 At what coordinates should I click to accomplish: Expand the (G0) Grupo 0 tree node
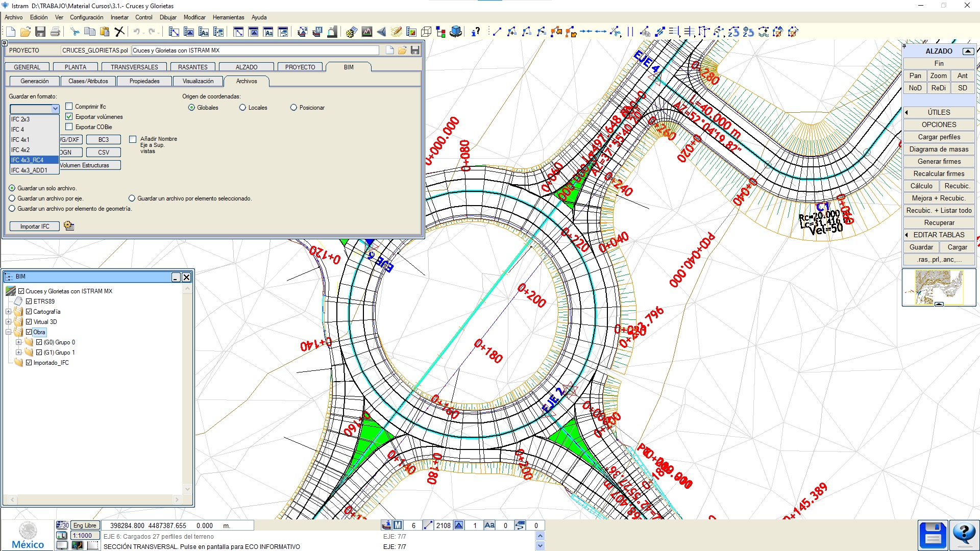(19, 342)
